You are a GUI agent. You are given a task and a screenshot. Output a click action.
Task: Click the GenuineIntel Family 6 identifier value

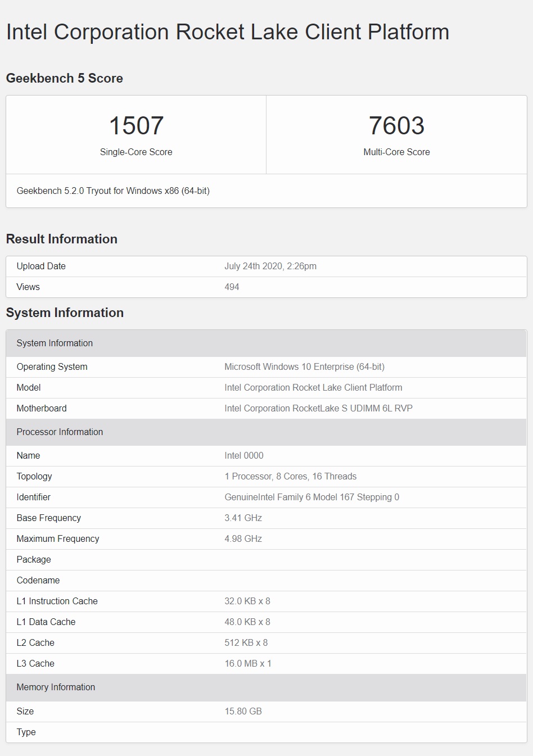pos(311,497)
